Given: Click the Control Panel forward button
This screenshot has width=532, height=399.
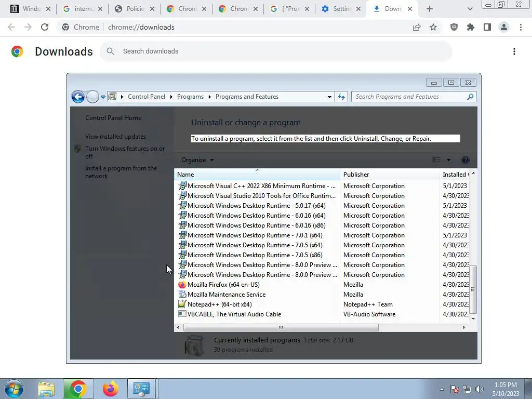Looking at the screenshot, I should [x=92, y=97].
